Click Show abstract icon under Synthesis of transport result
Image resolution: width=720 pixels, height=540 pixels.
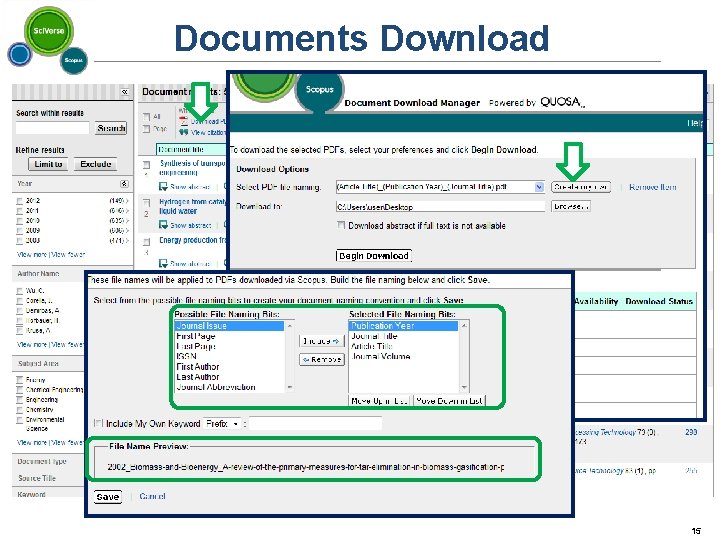[x=163, y=186]
